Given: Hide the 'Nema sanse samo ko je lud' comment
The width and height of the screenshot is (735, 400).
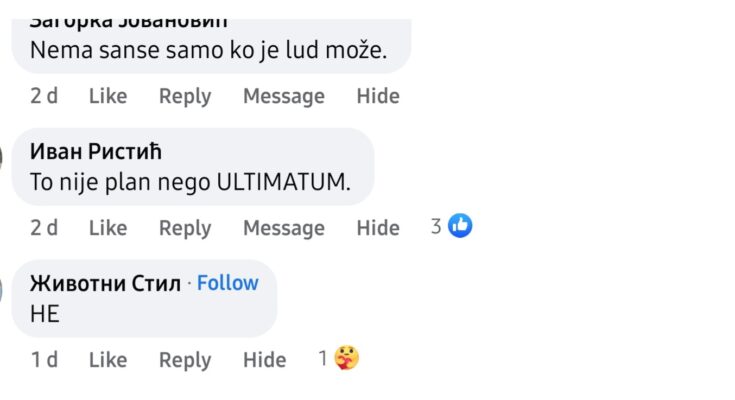Looking at the screenshot, I should coord(378,96).
